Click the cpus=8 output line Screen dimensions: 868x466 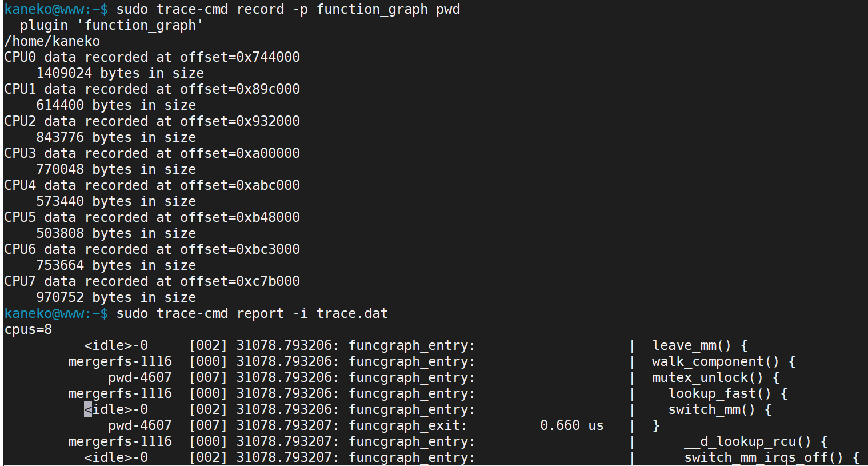(x=28, y=329)
